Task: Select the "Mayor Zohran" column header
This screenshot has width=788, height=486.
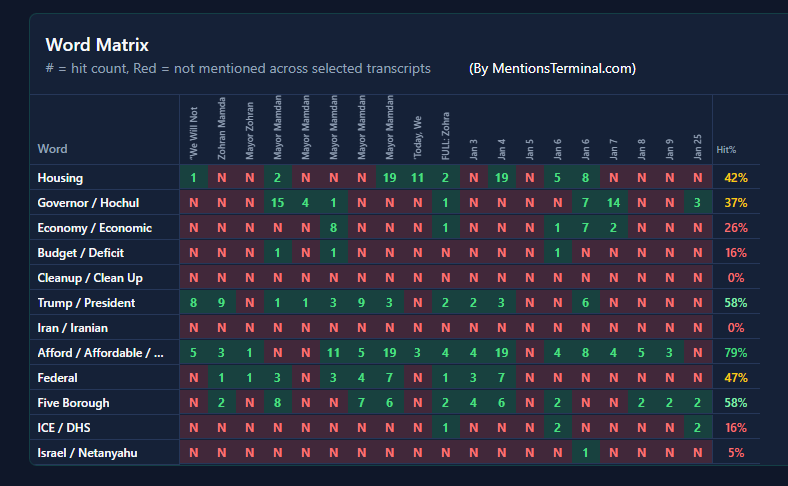Action: 250,131
